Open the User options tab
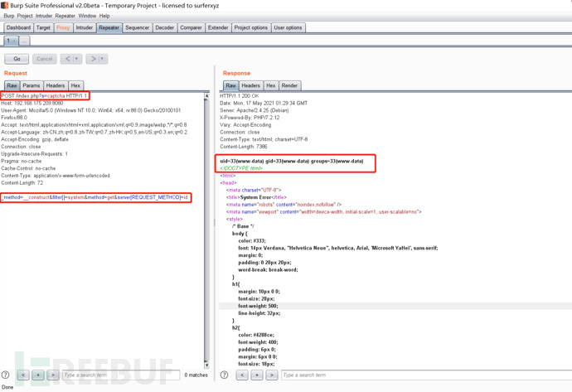 [288, 27]
